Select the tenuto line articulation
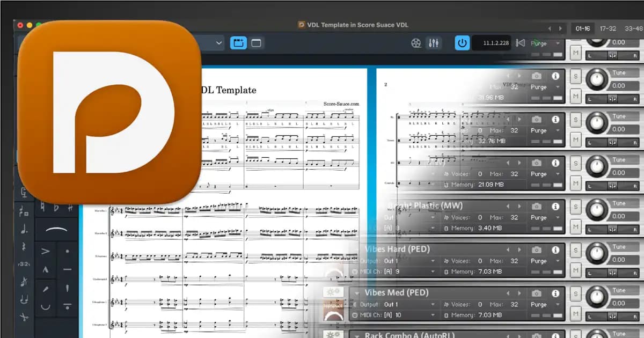644x338 pixels. tap(67, 269)
